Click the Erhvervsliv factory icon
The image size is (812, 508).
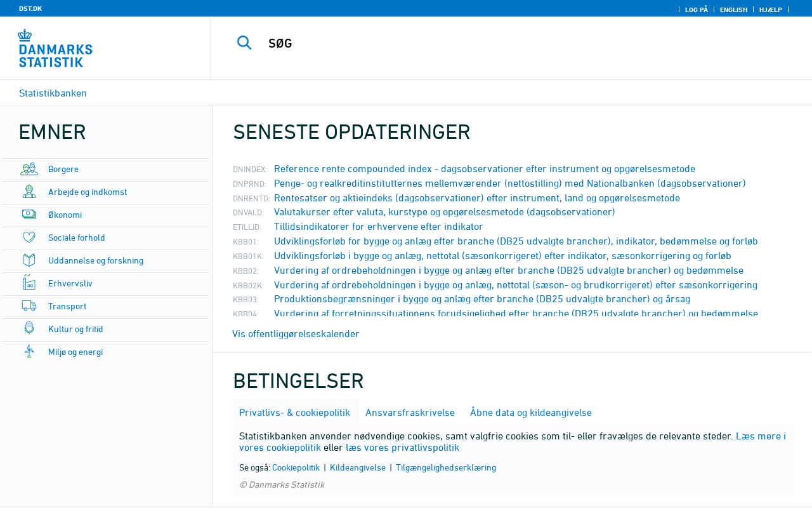29,283
